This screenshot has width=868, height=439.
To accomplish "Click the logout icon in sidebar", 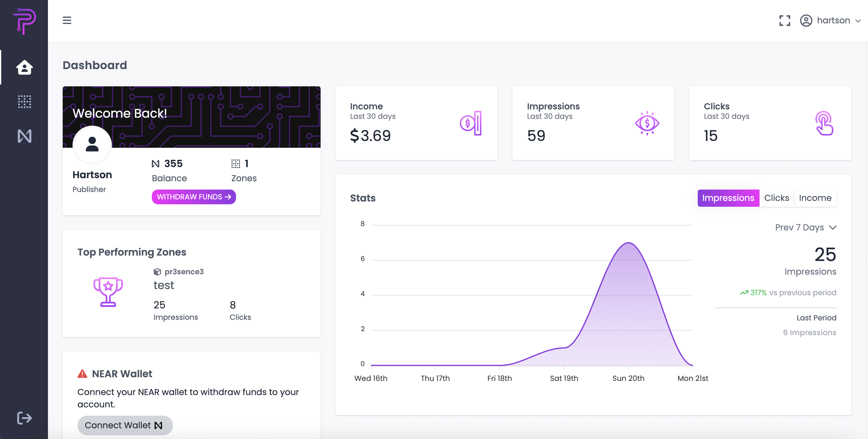I will [x=24, y=418].
